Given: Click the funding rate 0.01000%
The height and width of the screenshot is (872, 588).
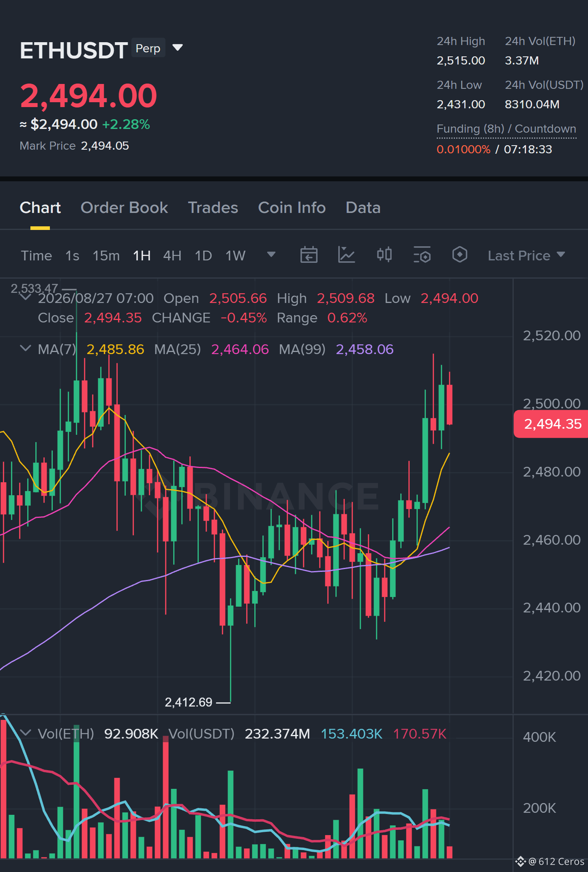Looking at the screenshot, I should (x=464, y=149).
